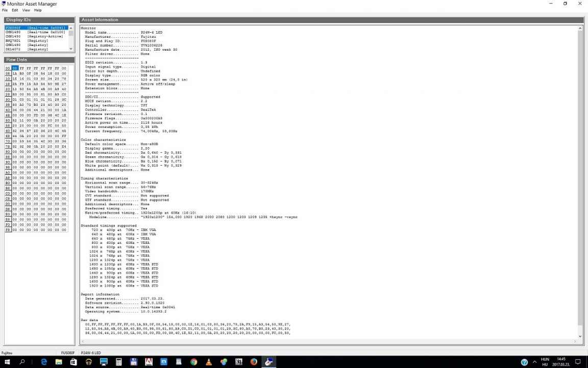This screenshot has height=368, width=588.
Task: Click Display IDs list scroll-up arrow
Action: 71,28
